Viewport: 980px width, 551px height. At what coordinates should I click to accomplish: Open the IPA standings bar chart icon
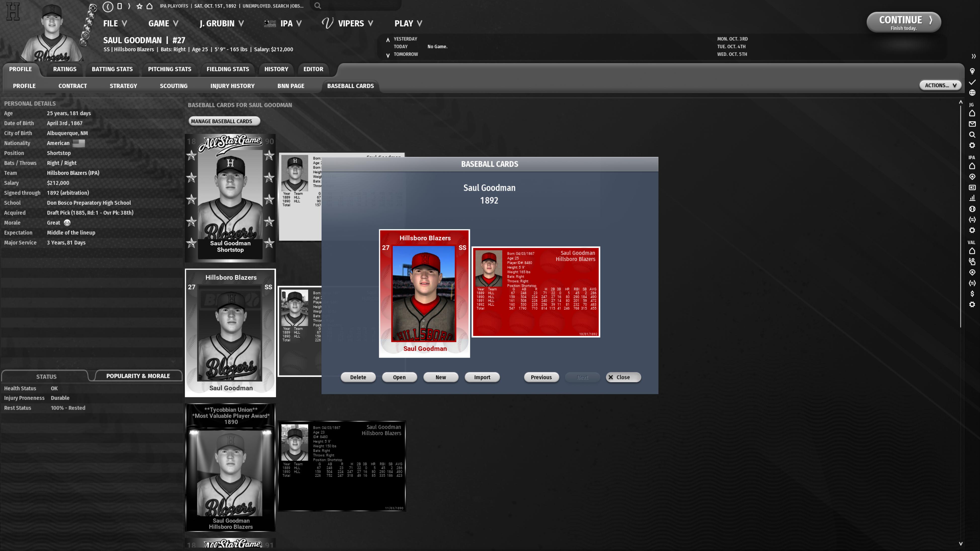click(x=972, y=198)
